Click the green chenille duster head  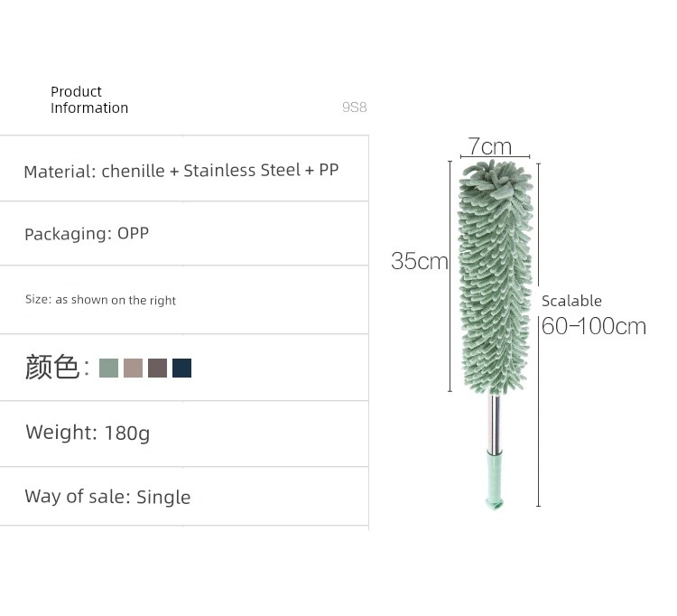click(x=496, y=276)
